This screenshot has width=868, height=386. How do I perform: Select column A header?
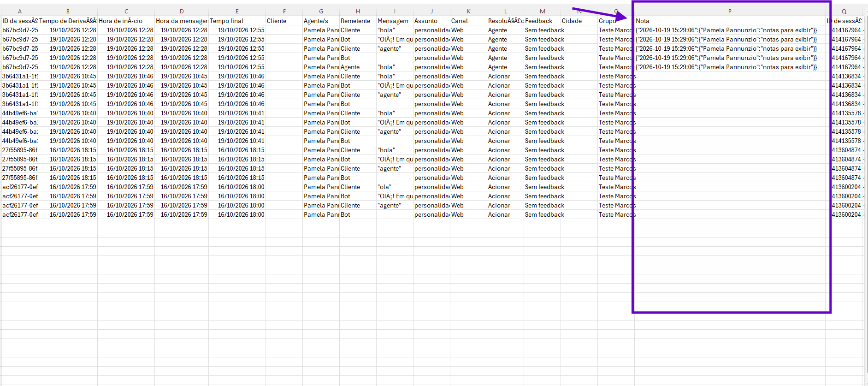pos(19,11)
